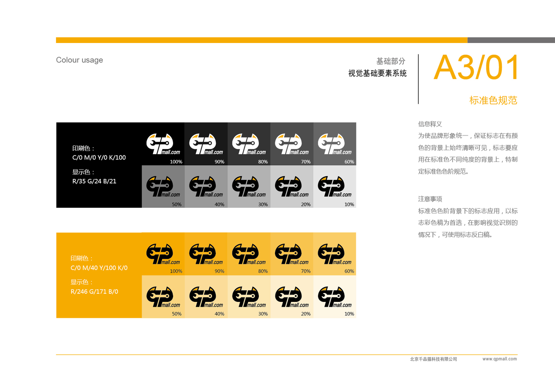This screenshot has height=392, width=555.
Task: Click the logo on 40% orange swatch
Action: (206, 297)
